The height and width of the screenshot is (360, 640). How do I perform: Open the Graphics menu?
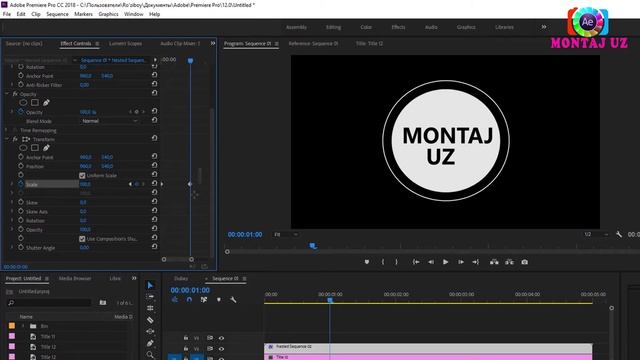(108, 14)
